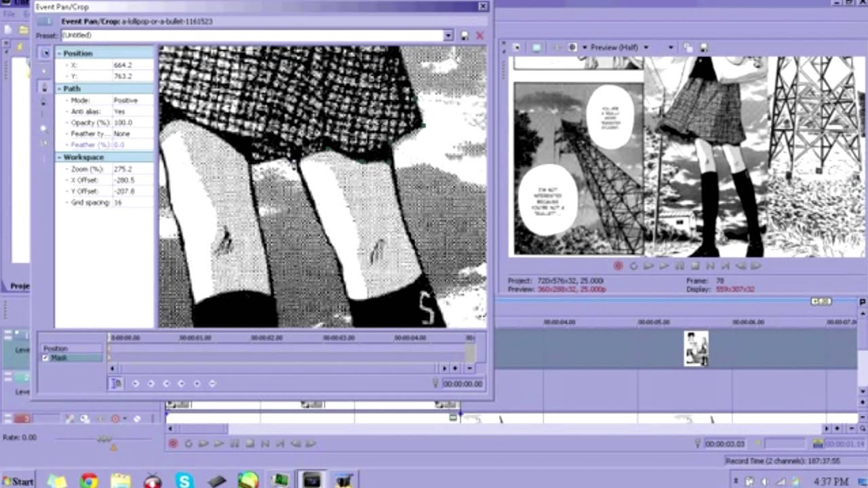The height and width of the screenshot is (488, 868).
Task: Toggle Enable Snapping in Pan/Crop toolbar
Action: click(45, 143)
